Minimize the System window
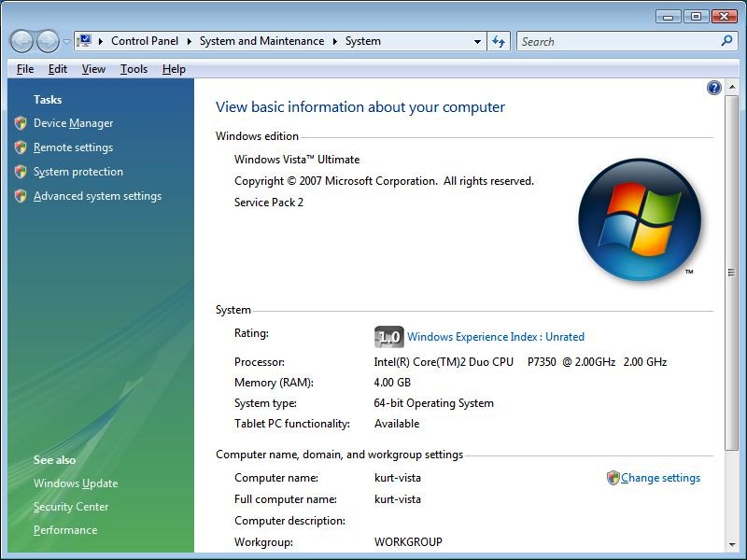Image resolution: width=747 pixels, height=560 pixels. 669,17
